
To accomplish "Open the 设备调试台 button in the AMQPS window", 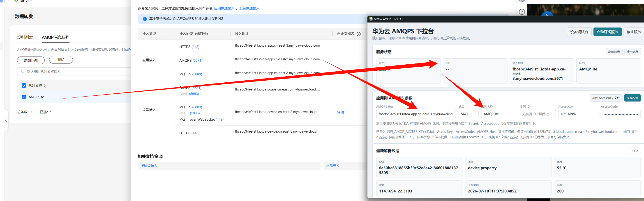I will (579, 32).
